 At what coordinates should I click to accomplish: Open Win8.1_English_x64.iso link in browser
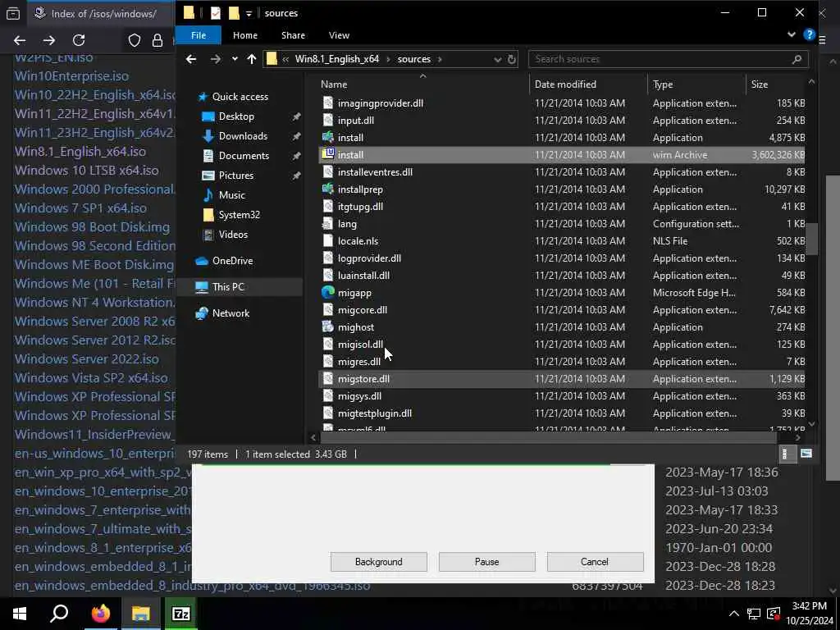(x=80, y=152)
